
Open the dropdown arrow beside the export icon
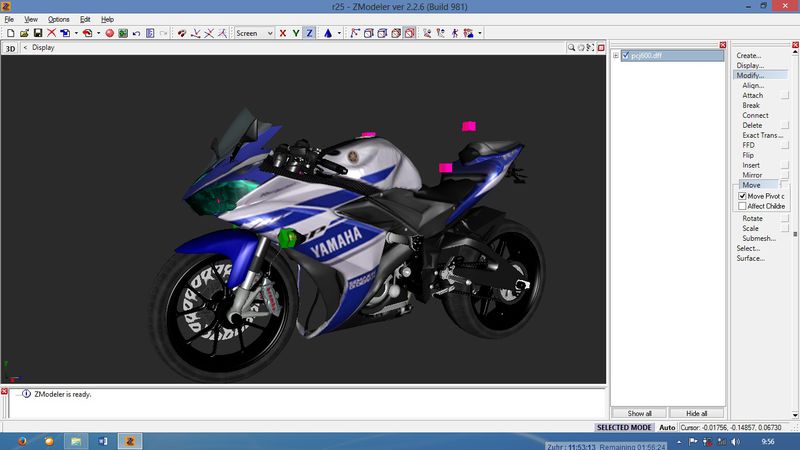(x=98, y=33)
